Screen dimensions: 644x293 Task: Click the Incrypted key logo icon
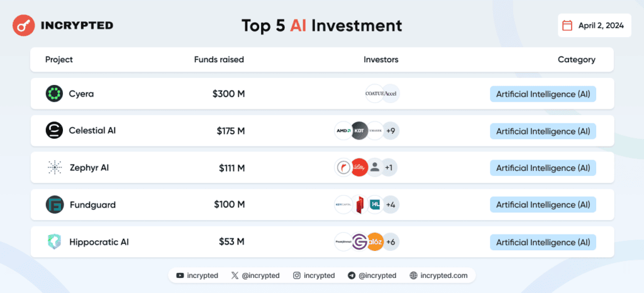24,26
